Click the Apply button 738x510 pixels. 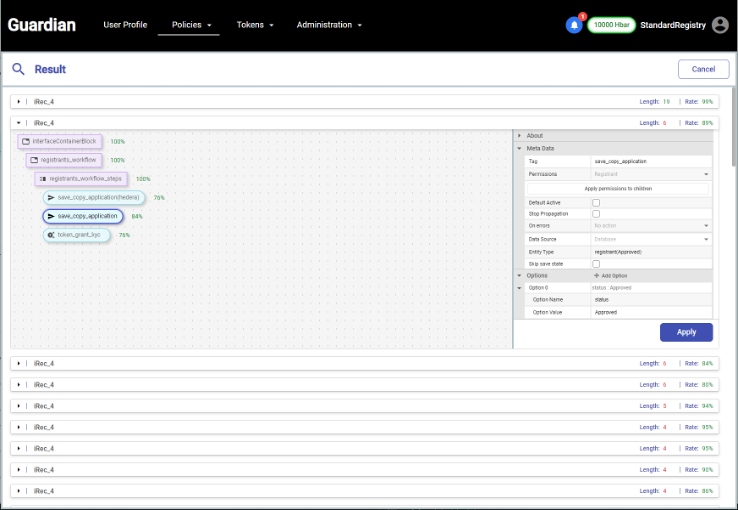coord(686,332)
